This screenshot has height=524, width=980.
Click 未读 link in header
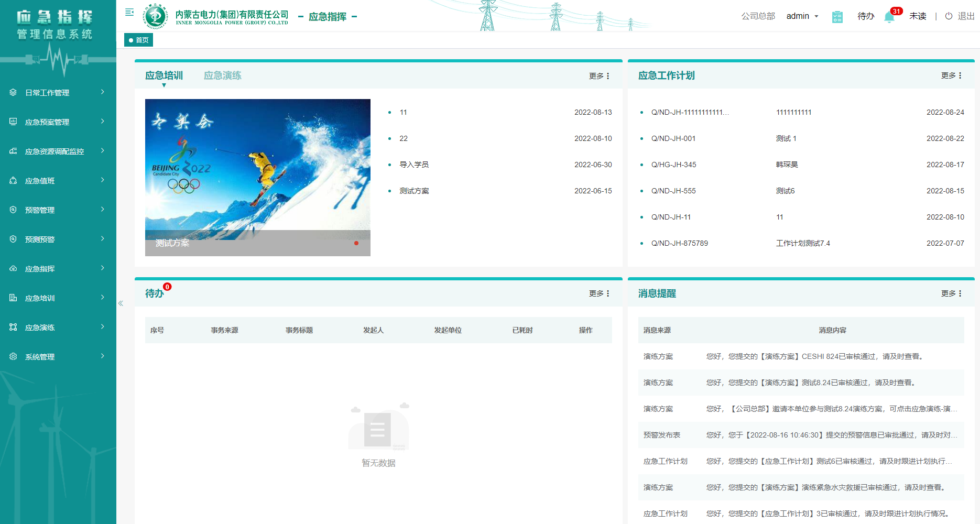point(918,16)
